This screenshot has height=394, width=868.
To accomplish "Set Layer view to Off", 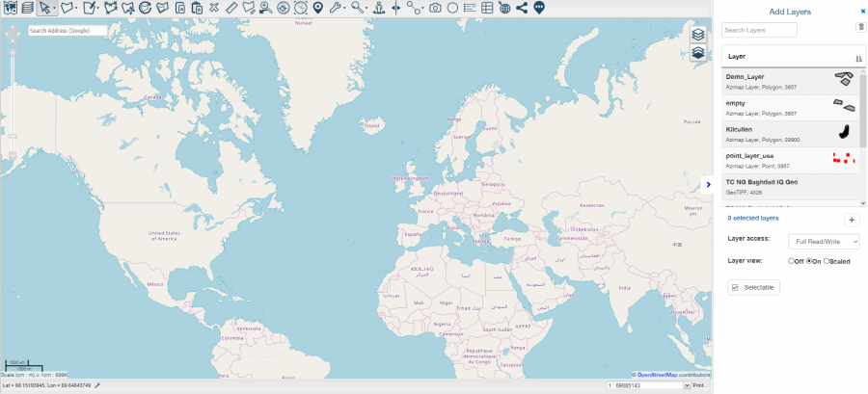I will point(792,261).
